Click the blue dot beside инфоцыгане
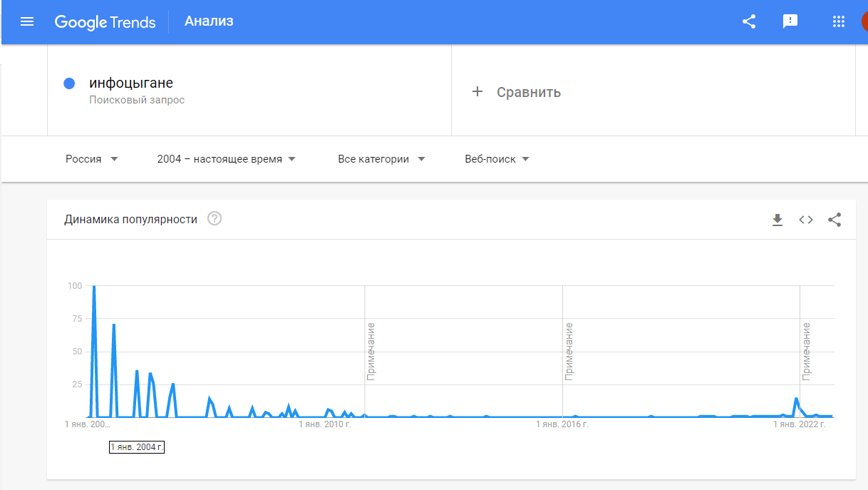 tap(70, 83)
